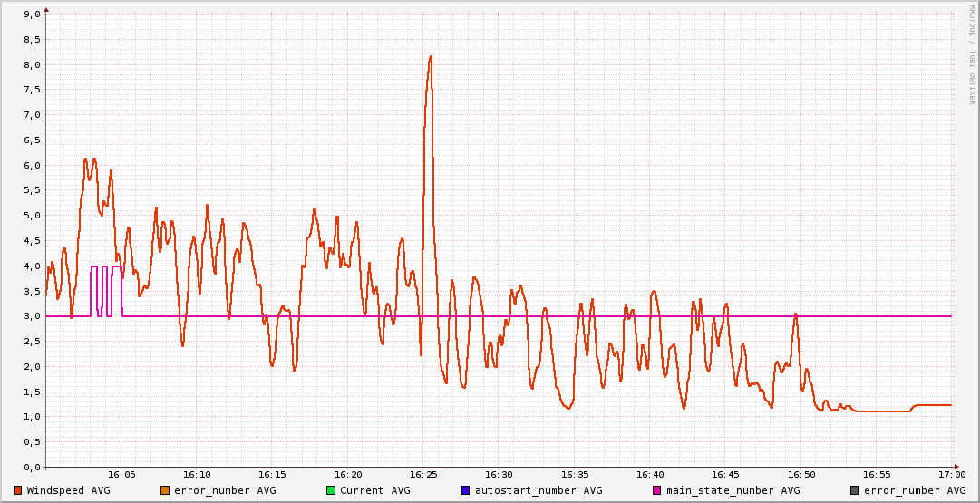Click the red Windspeed AVG legend swatch
The image size is (980, 503).
coord(17,490)
